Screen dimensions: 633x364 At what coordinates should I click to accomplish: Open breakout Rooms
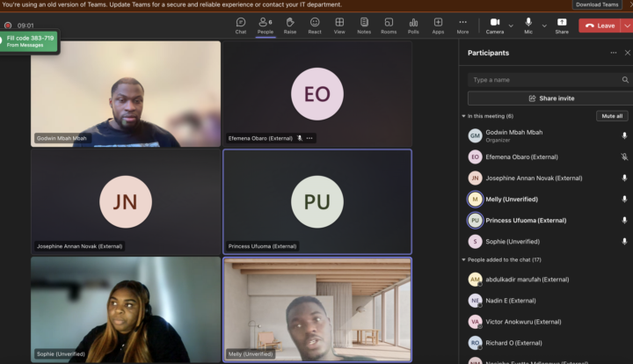pyautogui.click(x=389, y=25)
